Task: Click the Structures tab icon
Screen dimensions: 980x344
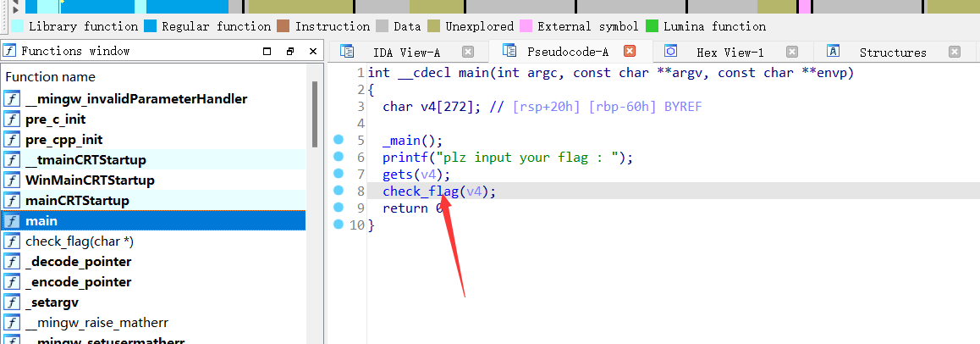Action: point(833,52)
